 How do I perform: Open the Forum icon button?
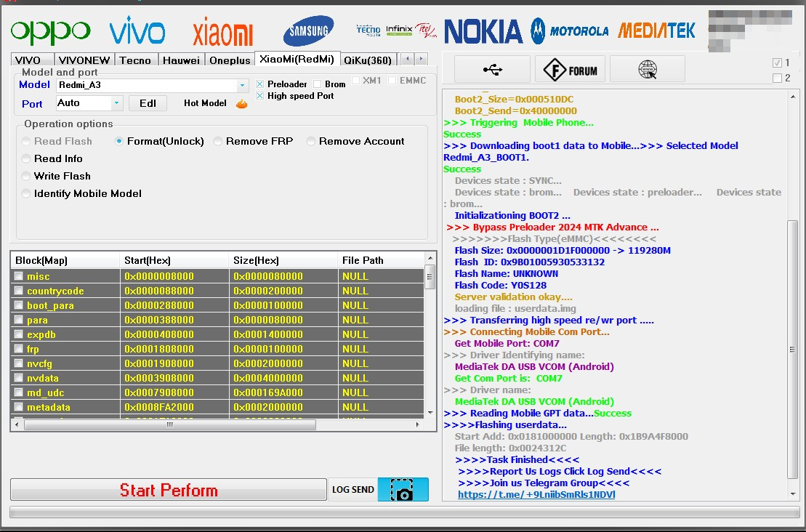click(570, 69)
